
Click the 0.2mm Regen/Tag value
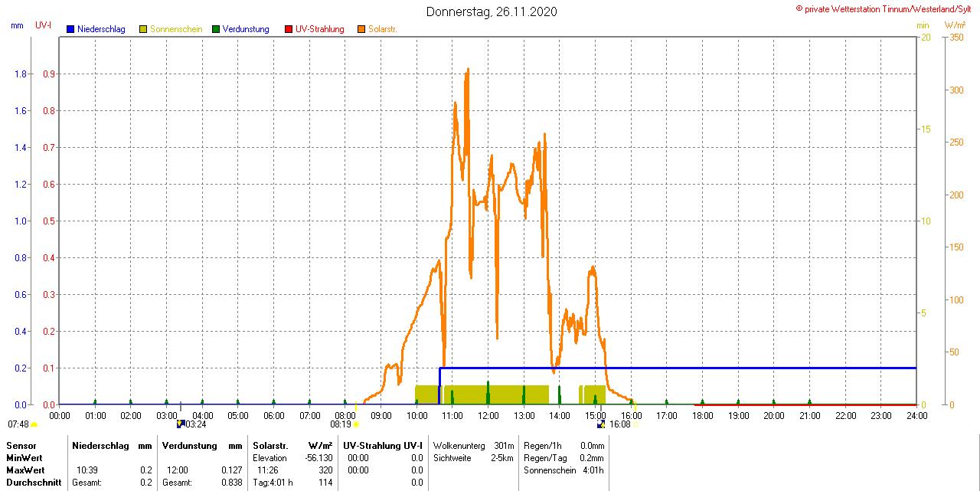coord(592,458)
